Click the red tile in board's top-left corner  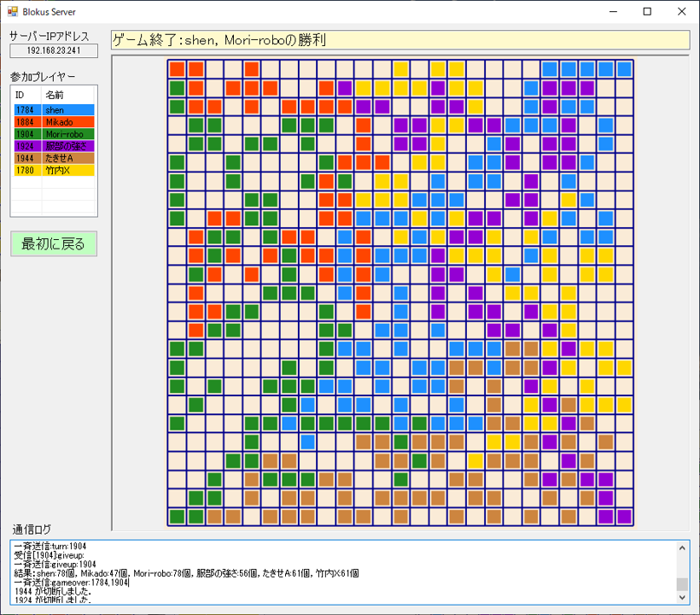(x=178, y=69)
